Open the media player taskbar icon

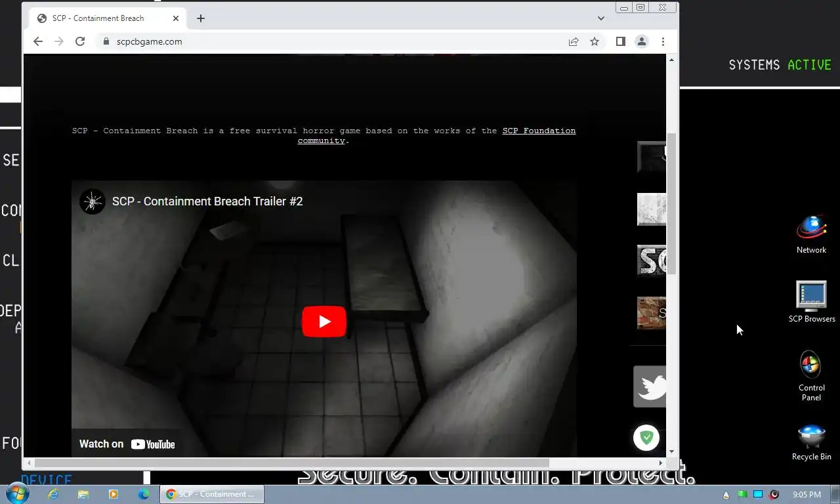[113, 494]
